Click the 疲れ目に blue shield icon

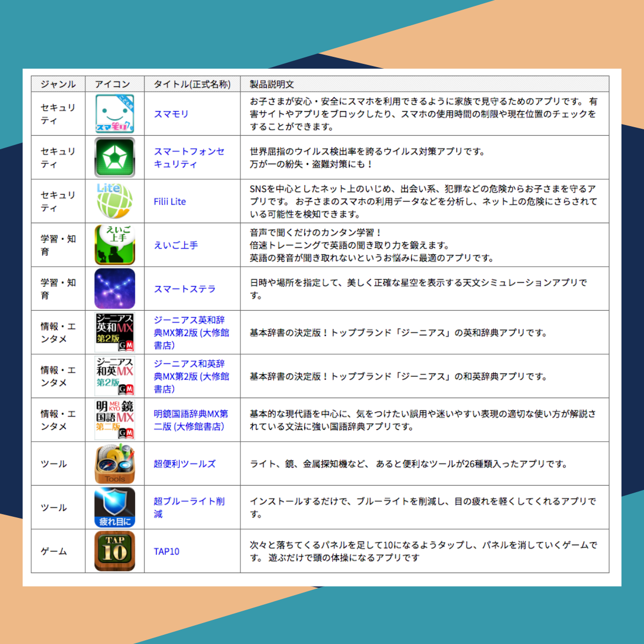[x=115, y=507]
